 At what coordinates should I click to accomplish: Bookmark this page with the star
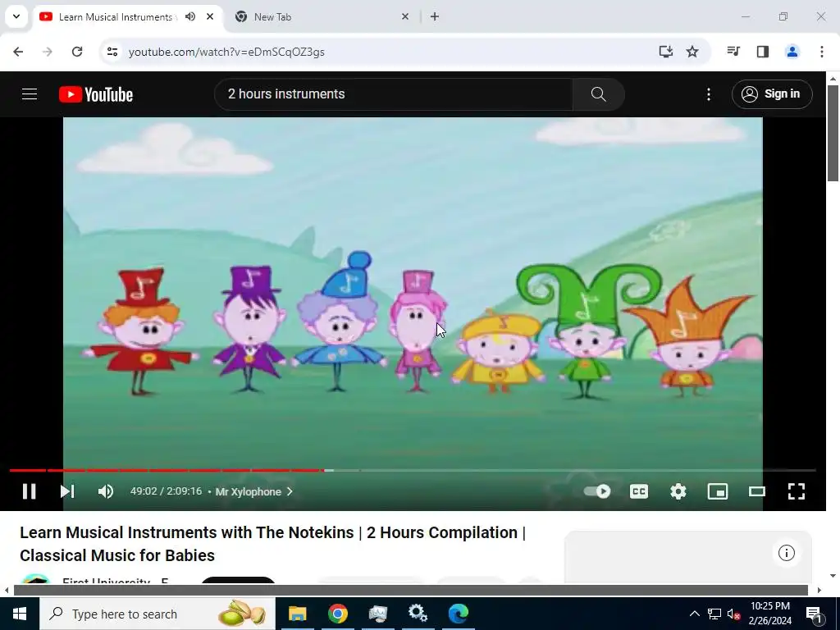coord(692,52)
